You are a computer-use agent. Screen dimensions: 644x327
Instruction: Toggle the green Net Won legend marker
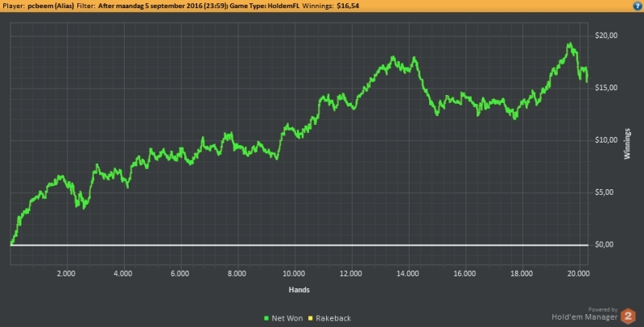click(266, 318)
